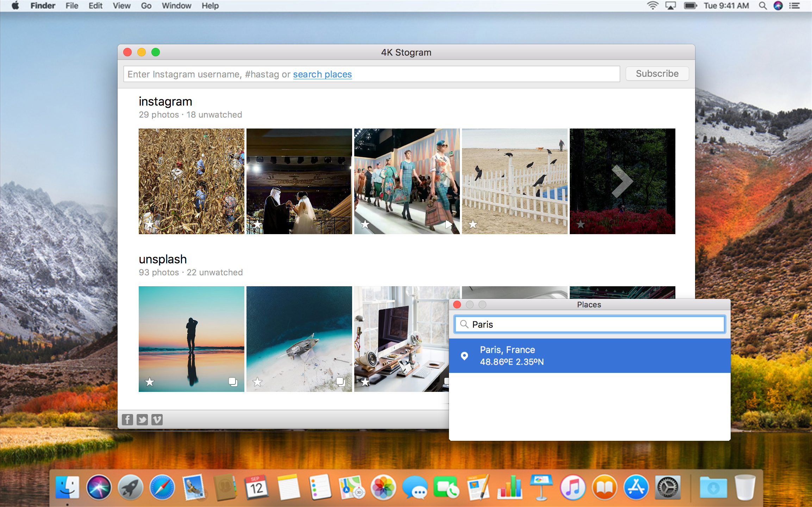The image size is (812, 507).
Task: Star the corn field photo
Action: (150, 224)
